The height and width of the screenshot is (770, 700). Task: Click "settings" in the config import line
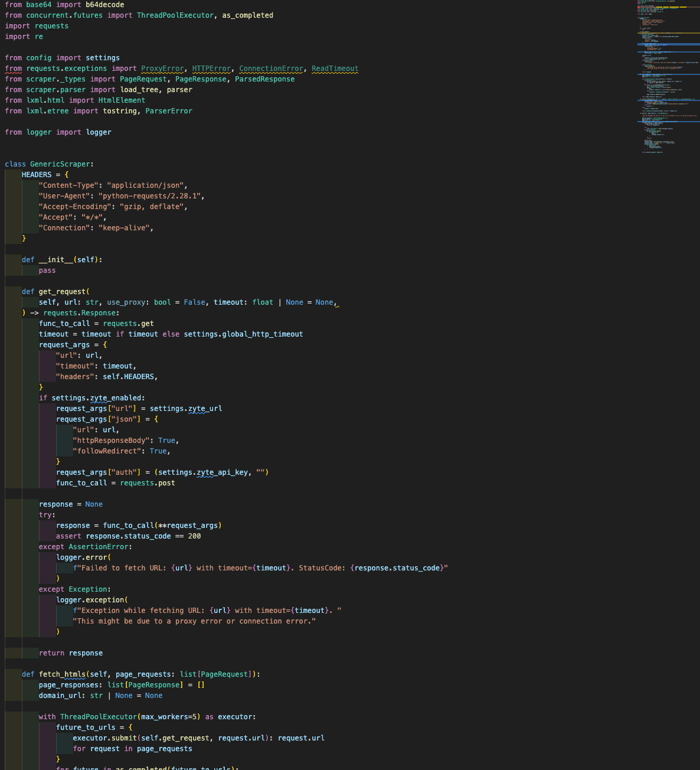[103, 58]
